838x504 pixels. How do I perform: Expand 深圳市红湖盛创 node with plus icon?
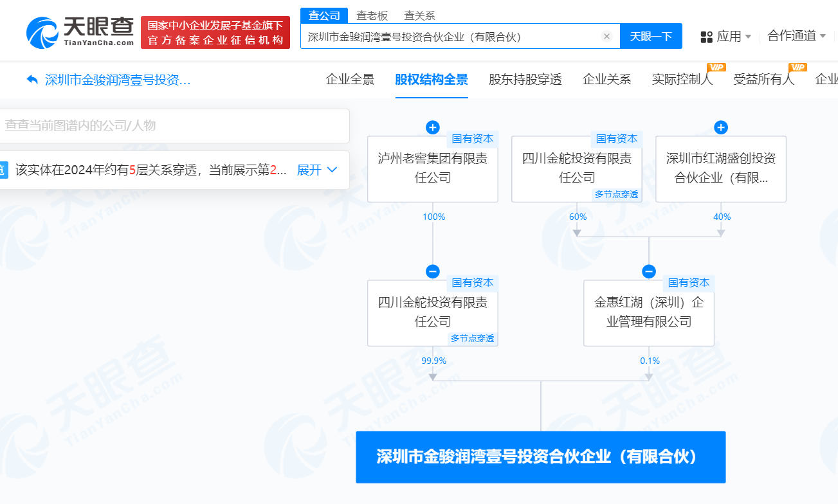(x=721, y=127)
